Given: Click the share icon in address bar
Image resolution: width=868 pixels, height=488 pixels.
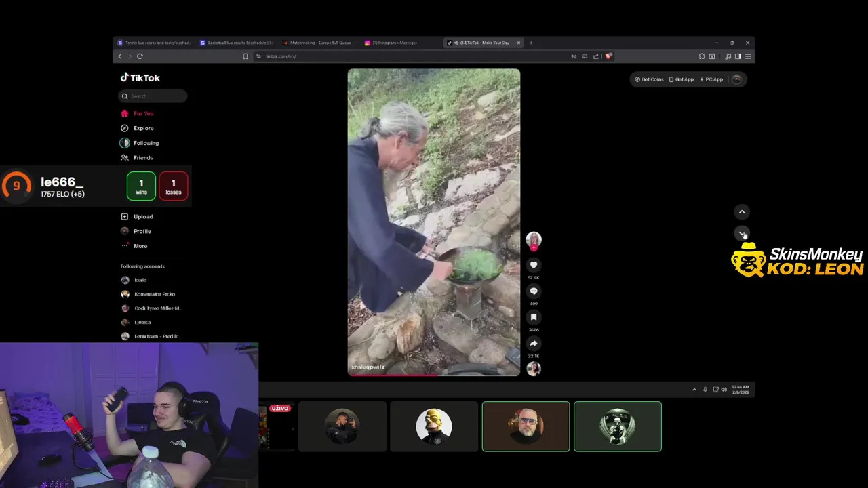Looking at the screenshot, I should 596,56.
